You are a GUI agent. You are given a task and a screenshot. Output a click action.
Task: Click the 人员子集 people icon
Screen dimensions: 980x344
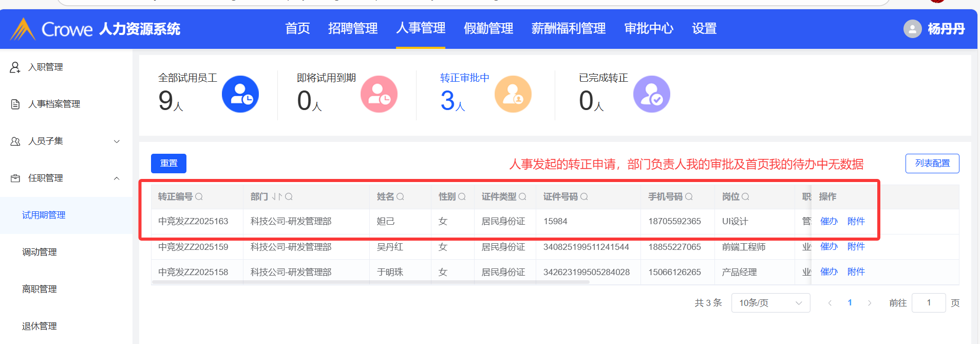tap(15, 141)
